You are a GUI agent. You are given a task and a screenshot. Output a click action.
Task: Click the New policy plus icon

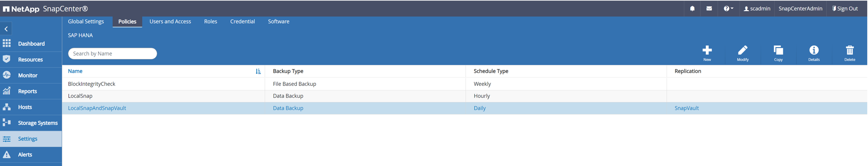pos(707,51)
